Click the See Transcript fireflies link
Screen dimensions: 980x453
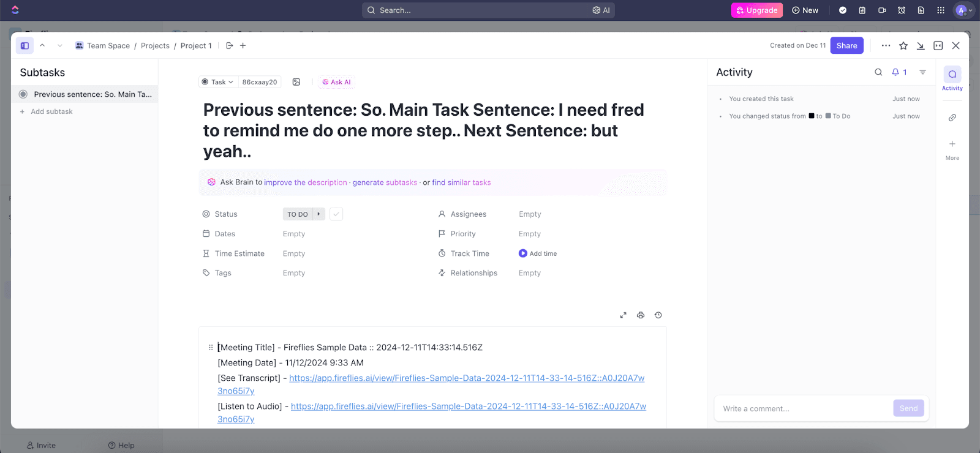[466, 378]
